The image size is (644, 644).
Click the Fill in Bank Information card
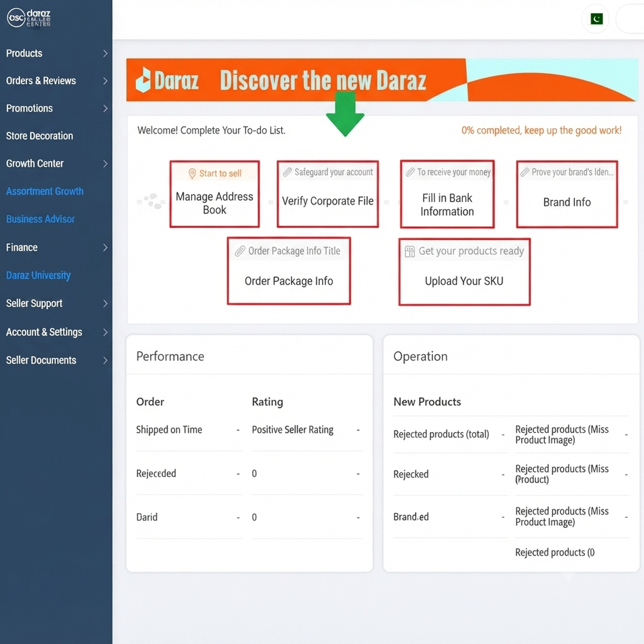[x=447, y=194]
